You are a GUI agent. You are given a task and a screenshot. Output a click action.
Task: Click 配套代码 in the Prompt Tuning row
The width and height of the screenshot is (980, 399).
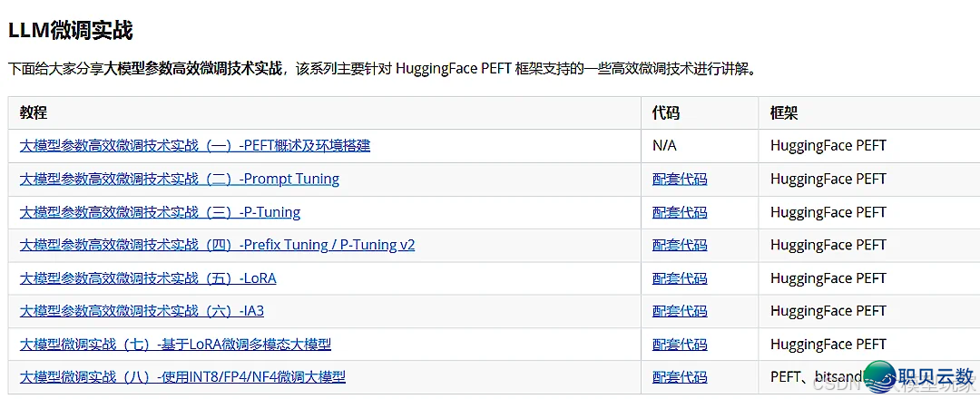(x=680, y=179)
